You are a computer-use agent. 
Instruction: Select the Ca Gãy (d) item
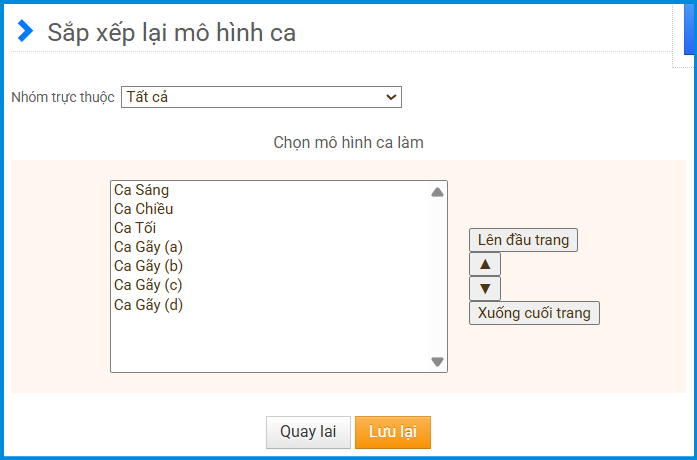tap(148, 305)
